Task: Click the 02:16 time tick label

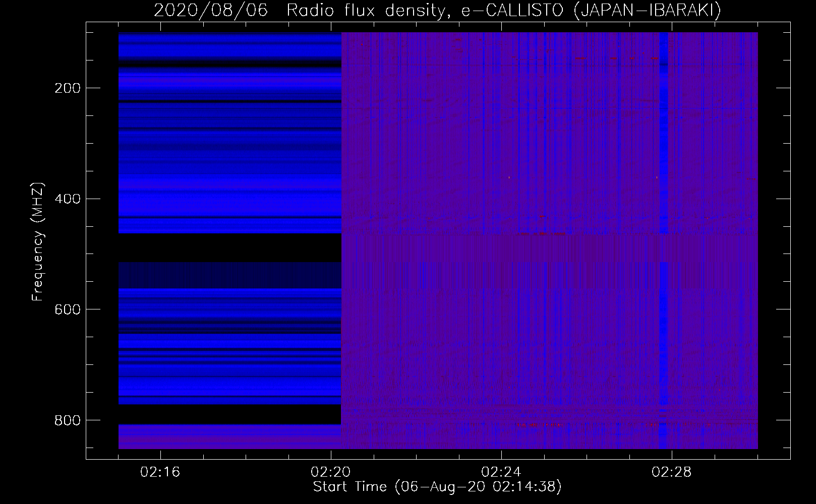Action: pos(160,472)
